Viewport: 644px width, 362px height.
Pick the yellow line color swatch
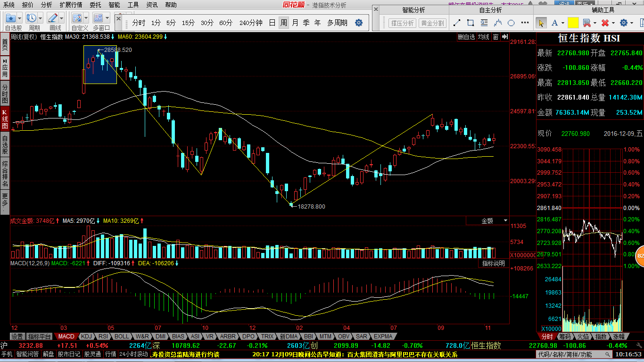click(x=573, y=23)
